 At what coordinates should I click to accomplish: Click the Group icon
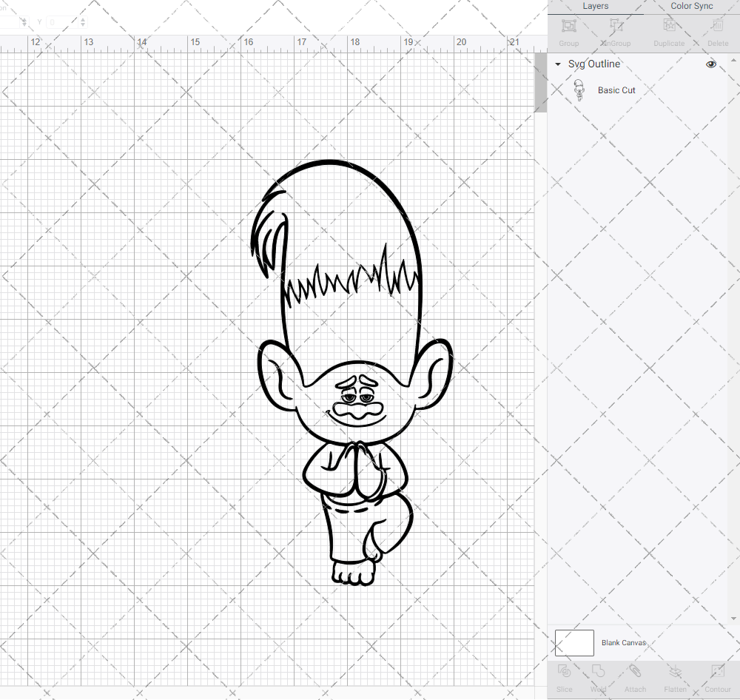(x=568, y=31)
